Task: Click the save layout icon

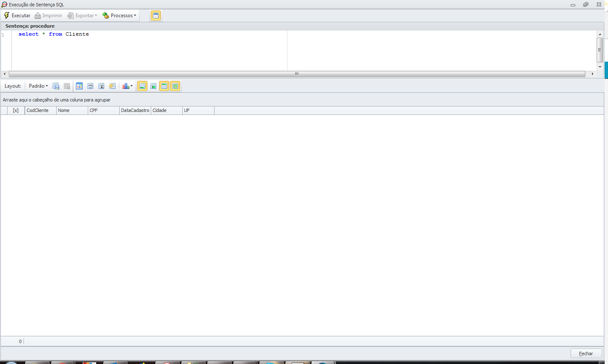Action: (56, 86)
